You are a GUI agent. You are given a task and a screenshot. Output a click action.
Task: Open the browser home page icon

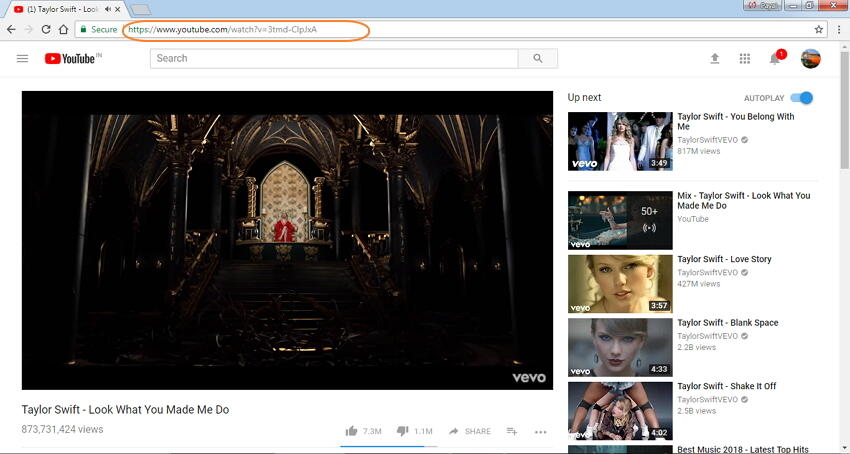(x=63, y=29)
